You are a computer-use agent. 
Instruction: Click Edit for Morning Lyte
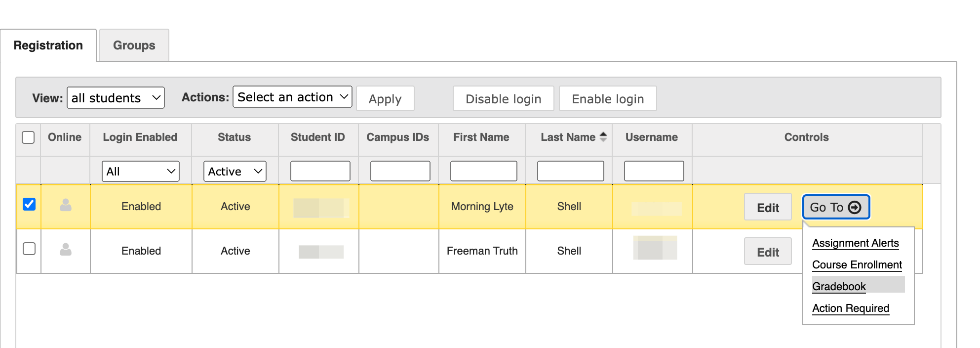(768, 207)
